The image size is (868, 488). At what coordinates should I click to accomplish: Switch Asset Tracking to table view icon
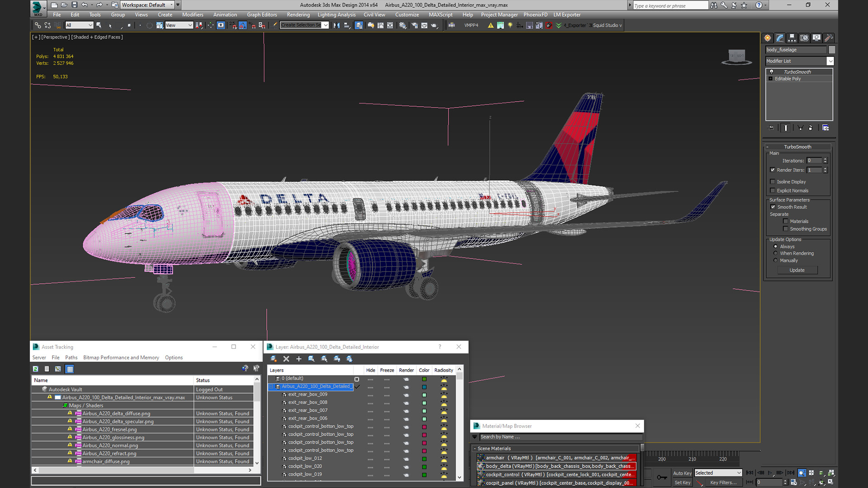pos(70,369)
